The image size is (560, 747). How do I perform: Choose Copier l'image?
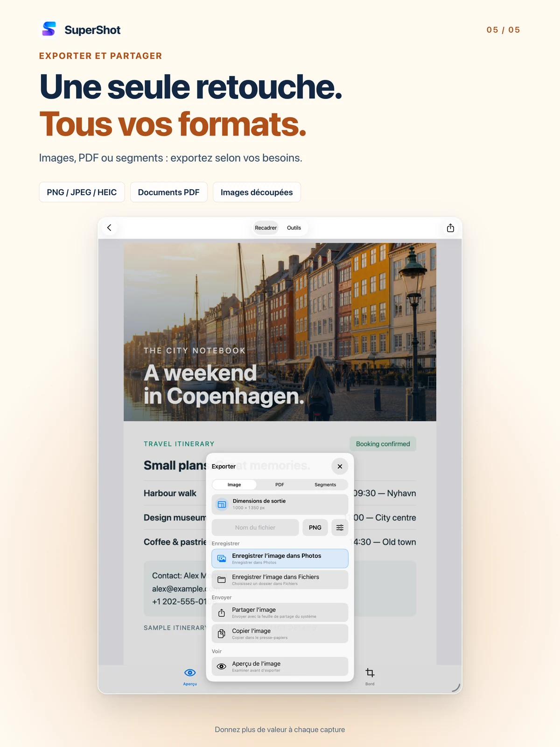click(x=280, y=634)
